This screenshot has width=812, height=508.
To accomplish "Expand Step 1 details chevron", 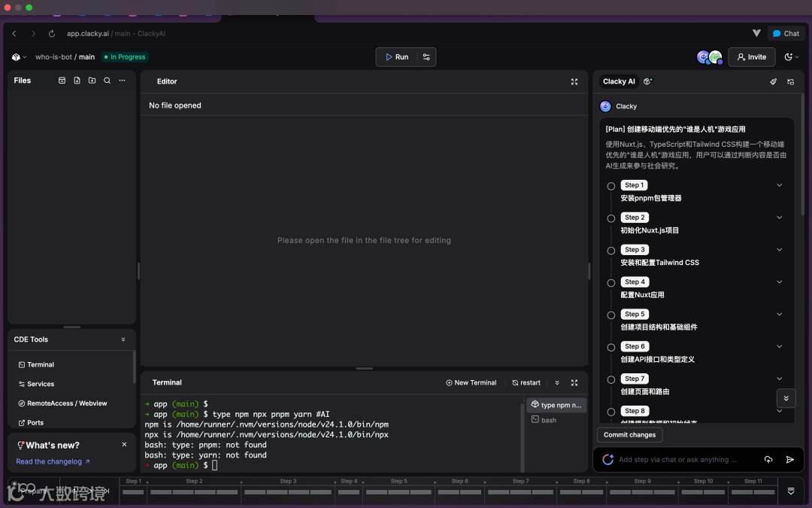I will click(x=780, y=185).
